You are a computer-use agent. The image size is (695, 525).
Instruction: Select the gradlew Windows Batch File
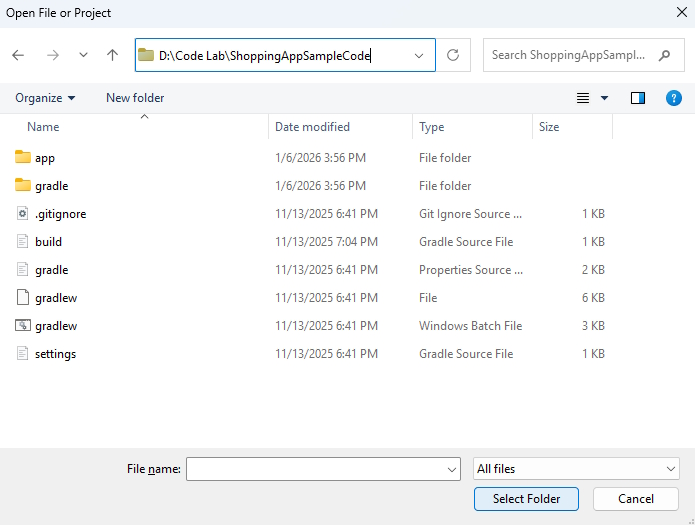(55, 326)
